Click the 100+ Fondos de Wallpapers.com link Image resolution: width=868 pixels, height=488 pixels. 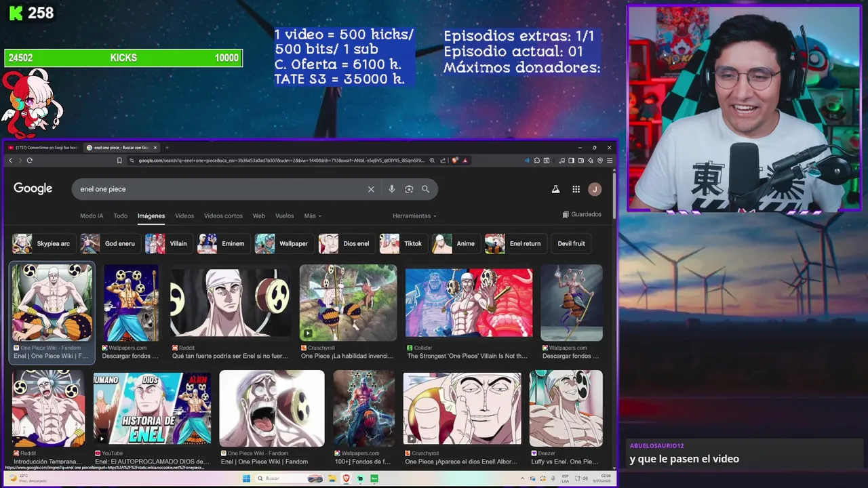[x=362, y=462]
